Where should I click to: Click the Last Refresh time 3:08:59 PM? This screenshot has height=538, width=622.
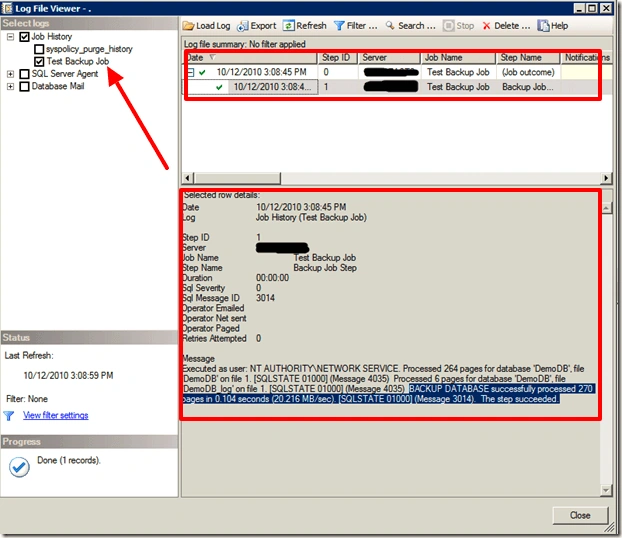point(68,375)
